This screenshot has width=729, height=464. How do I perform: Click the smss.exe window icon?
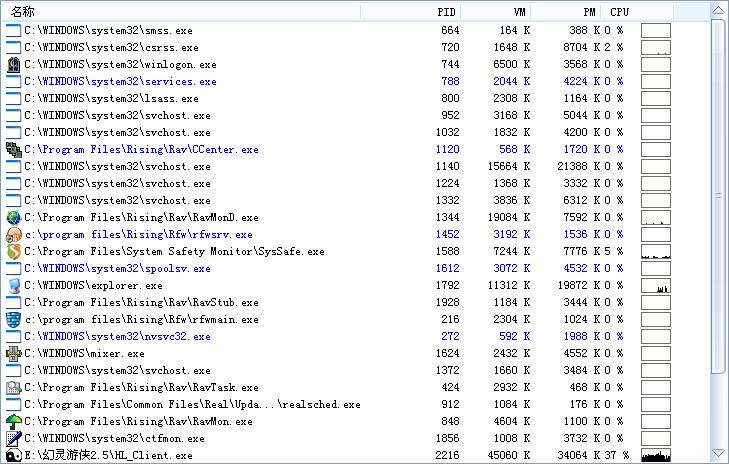point(13,30)
